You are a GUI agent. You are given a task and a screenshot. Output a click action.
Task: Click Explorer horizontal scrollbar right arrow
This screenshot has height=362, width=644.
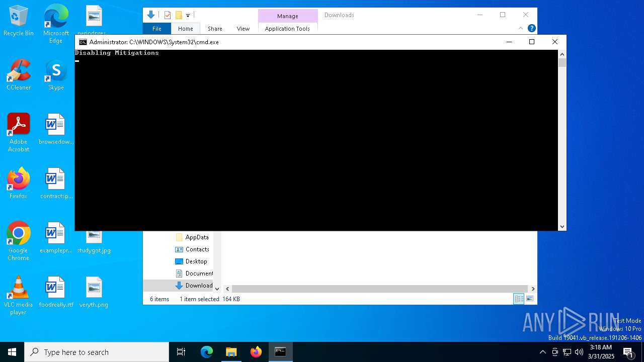533,289
